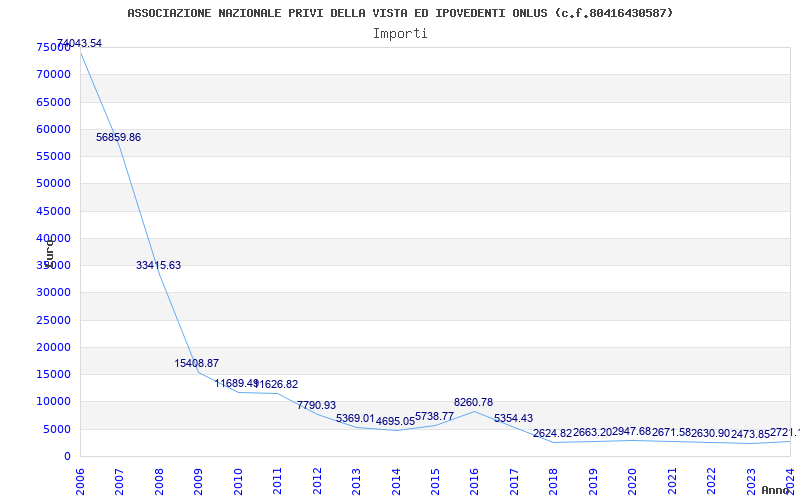This screenshot has height=500, width=800.
Task: Click the 2006 year label on the x-axis
Action: pos(80,480)
